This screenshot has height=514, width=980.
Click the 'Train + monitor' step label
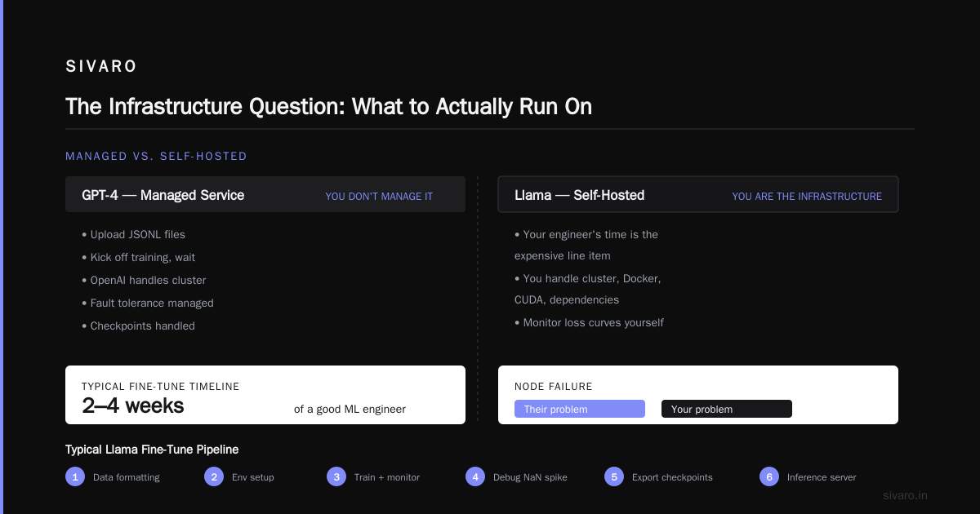point(387,477)
